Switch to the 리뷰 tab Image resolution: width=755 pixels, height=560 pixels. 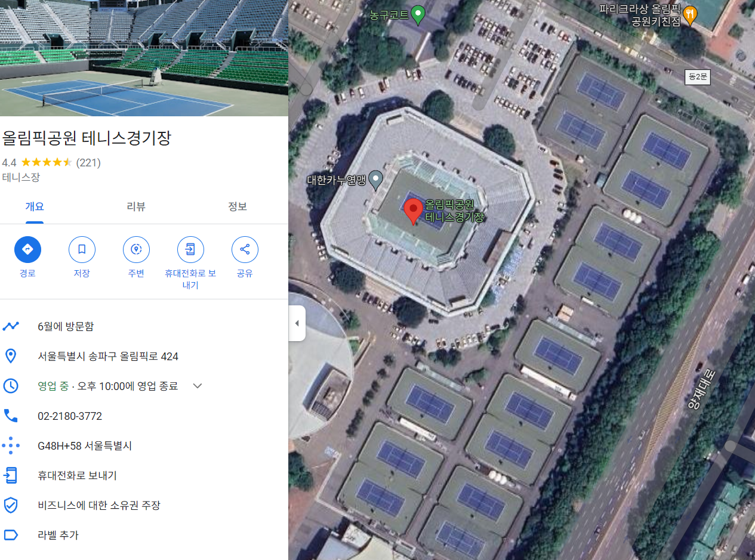pos(136,206)
